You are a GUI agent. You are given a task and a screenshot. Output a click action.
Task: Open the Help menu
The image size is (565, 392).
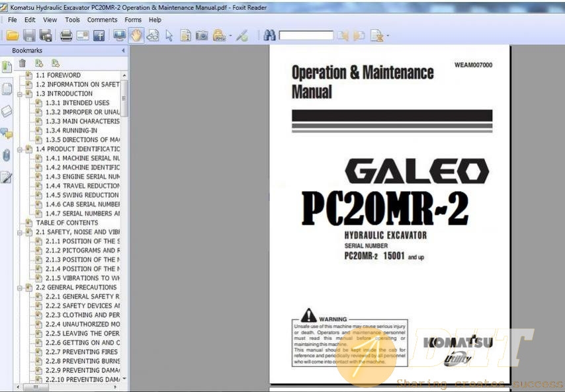155,20
